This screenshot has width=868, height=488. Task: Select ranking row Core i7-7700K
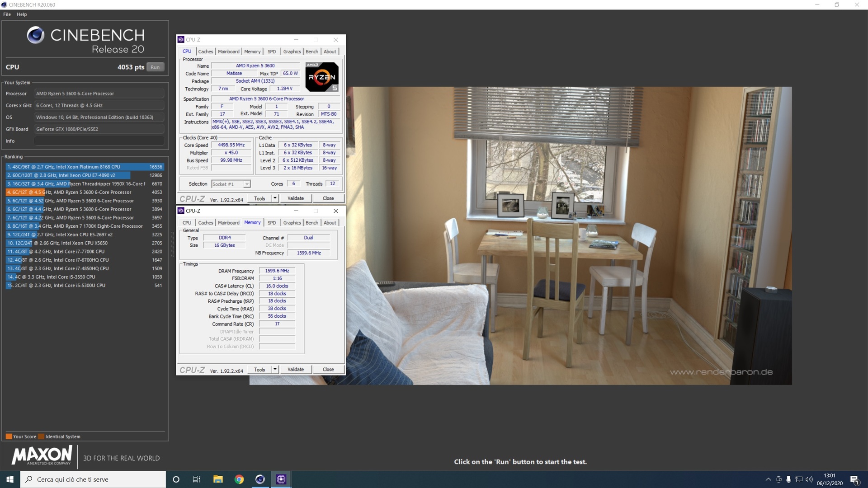pos(85,252)
